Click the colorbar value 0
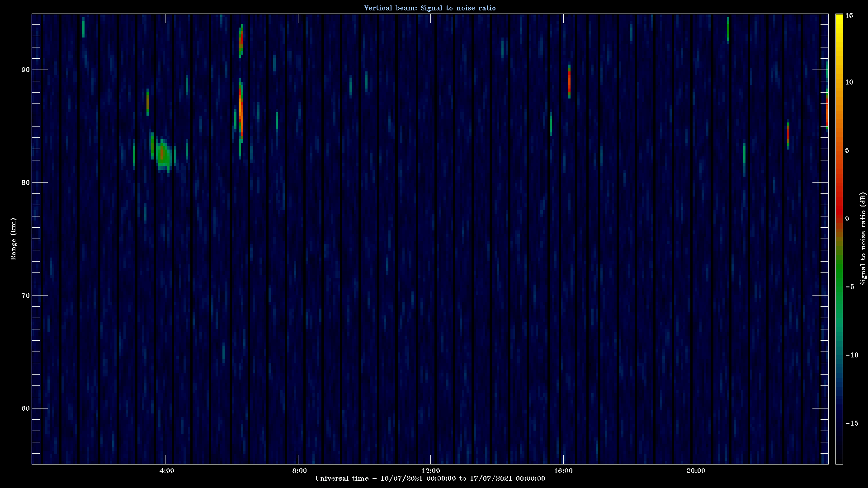Image resolution: width=868 pixels, height=488 pixels. tap(847, 219)
